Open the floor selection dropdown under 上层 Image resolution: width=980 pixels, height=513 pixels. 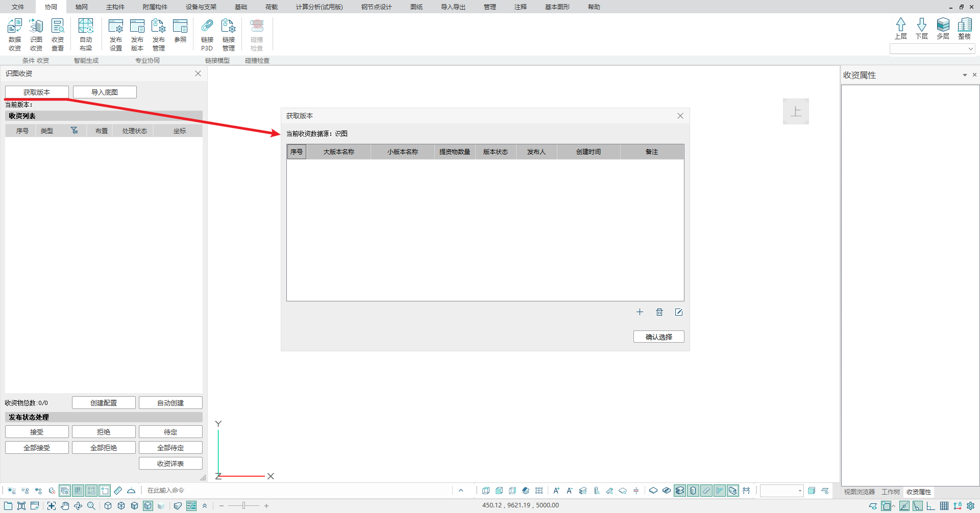click(932, 48)
